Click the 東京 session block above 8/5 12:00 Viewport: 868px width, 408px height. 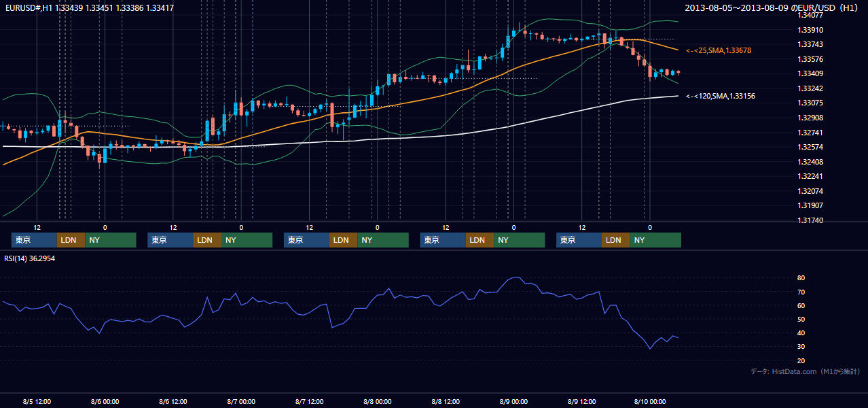tap(34, 240)
